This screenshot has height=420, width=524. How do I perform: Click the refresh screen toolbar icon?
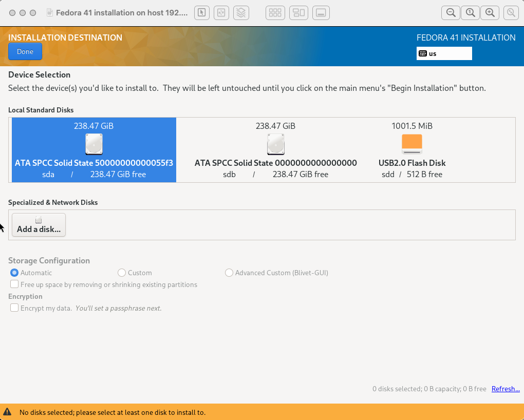[221, 13]
